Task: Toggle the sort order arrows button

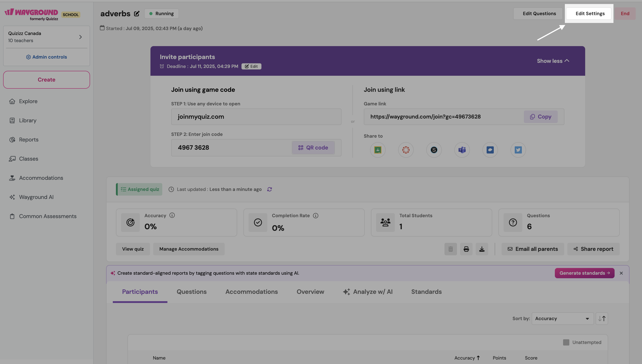Action: coord(601,319)
